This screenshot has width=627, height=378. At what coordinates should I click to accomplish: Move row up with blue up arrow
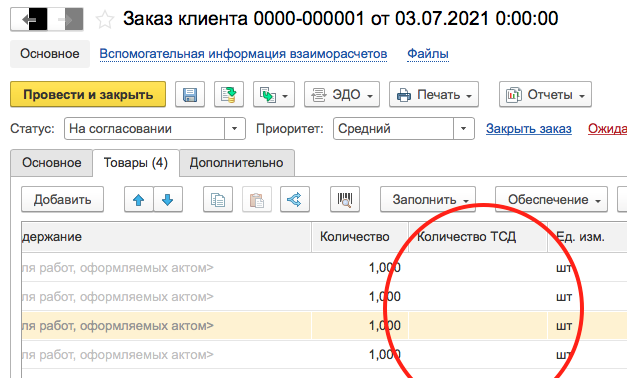139,199
